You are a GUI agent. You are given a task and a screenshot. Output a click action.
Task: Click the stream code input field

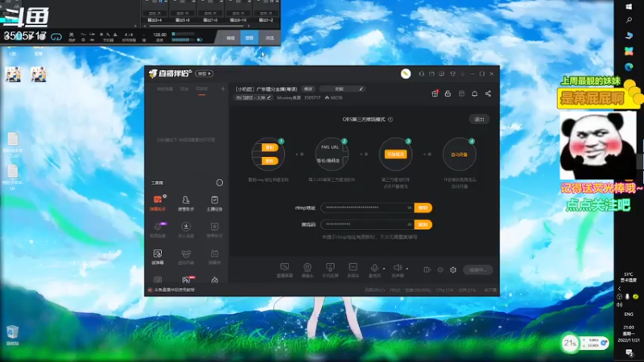(367, 224)
